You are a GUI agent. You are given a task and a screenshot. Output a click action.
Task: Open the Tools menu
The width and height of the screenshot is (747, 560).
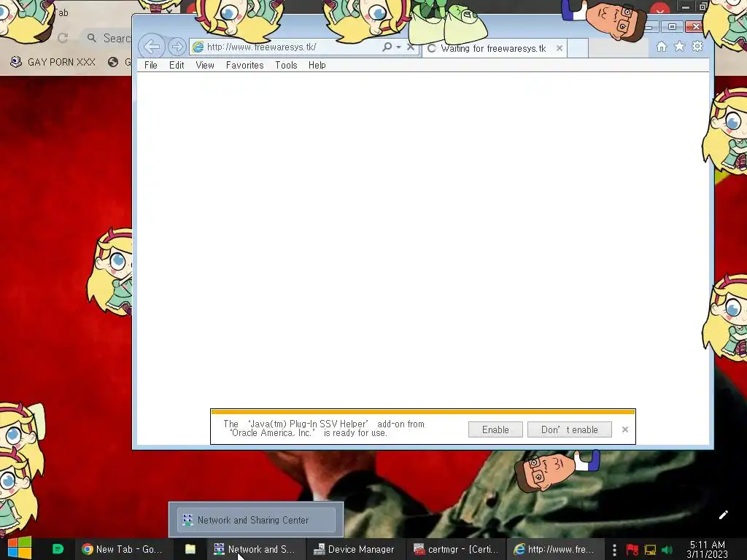pyautogui.click(x=286, y=65)
